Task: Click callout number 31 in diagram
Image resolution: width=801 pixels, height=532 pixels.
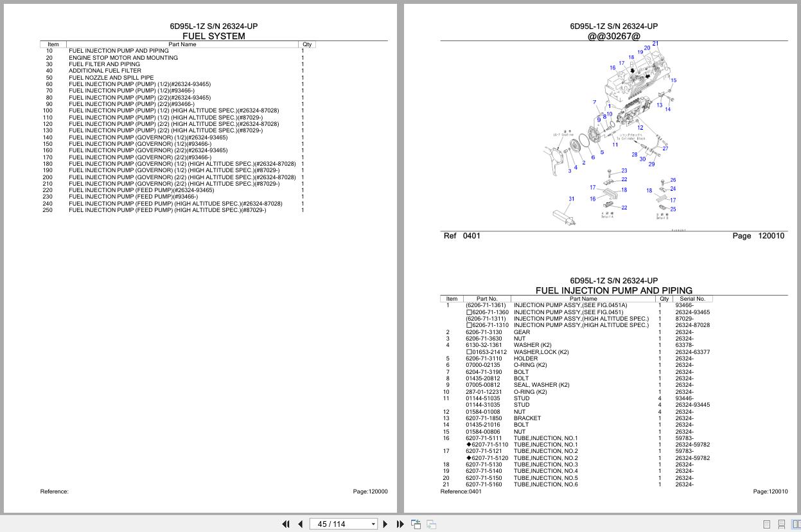Action: [x=571, y=199]
